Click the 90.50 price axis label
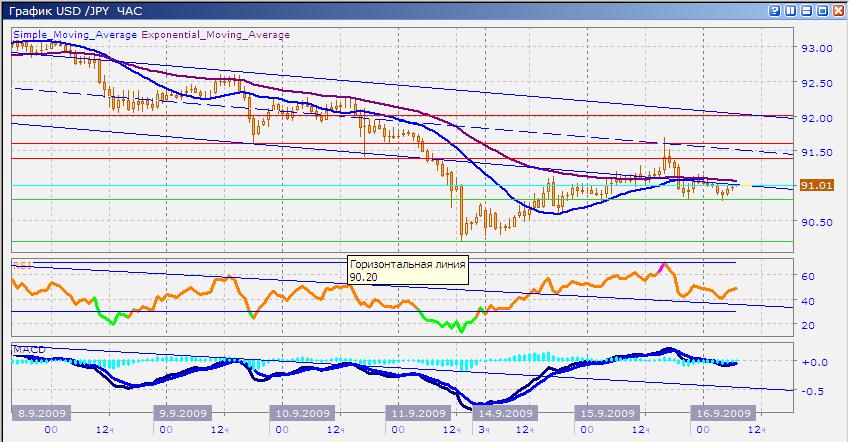849x442 pixels. coord(817,222)
